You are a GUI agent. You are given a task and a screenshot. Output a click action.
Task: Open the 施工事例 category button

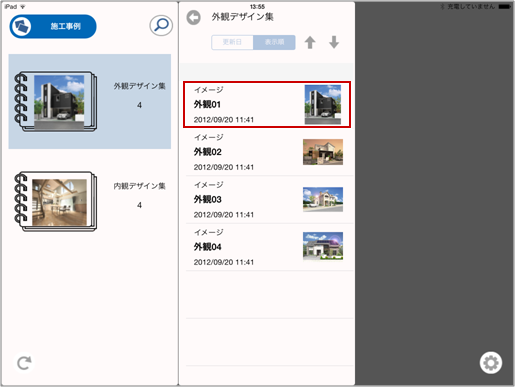click(53, 26)
